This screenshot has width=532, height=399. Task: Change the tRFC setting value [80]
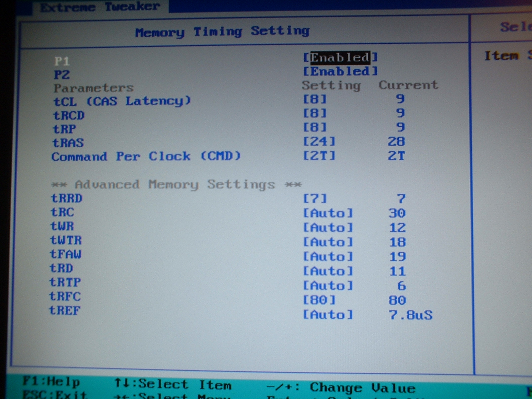click(319, 300)
